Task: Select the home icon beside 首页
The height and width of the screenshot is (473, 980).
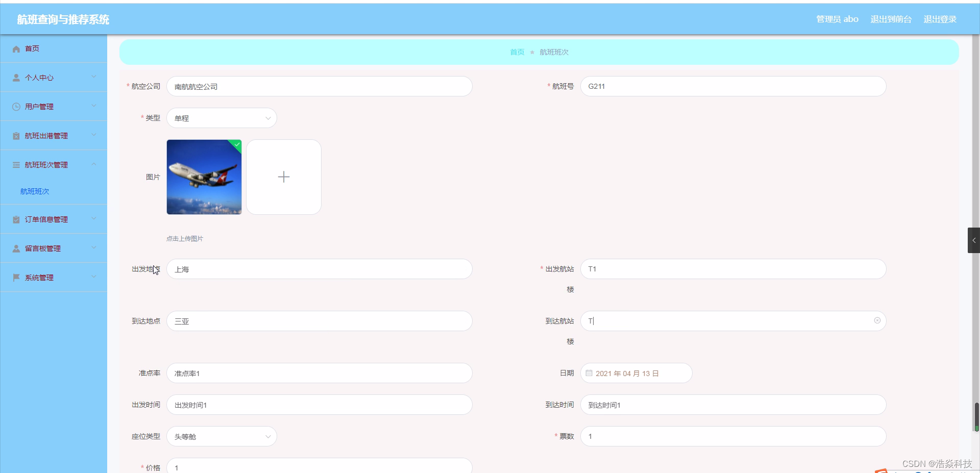Action: pos(16,48)
